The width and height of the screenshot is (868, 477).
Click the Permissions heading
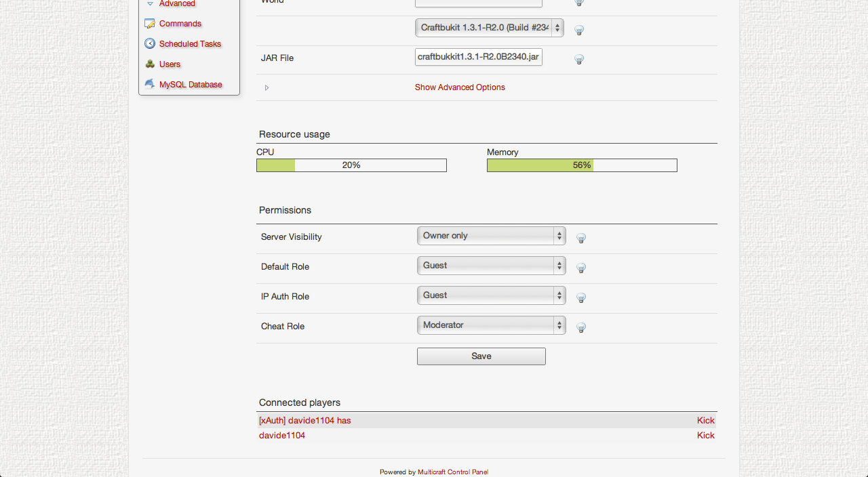coord(285,210)
